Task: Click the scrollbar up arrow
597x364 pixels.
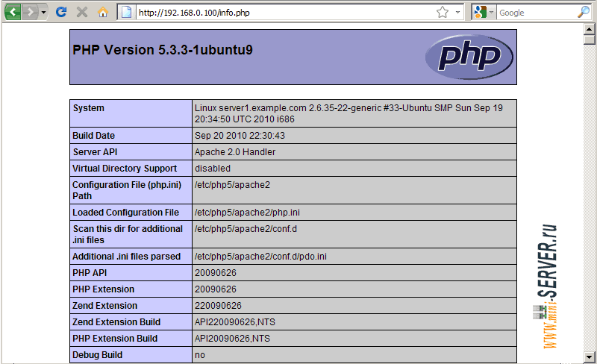Action: click(589, 29)
